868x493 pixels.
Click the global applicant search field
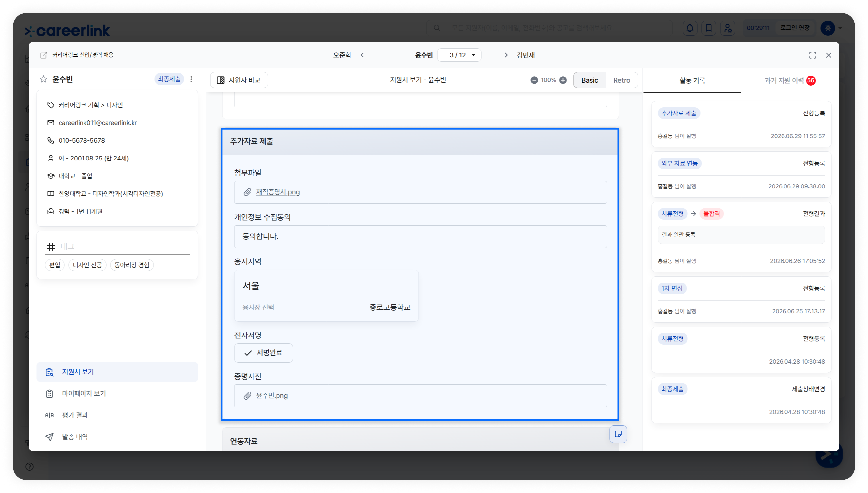tap(549, 28)
